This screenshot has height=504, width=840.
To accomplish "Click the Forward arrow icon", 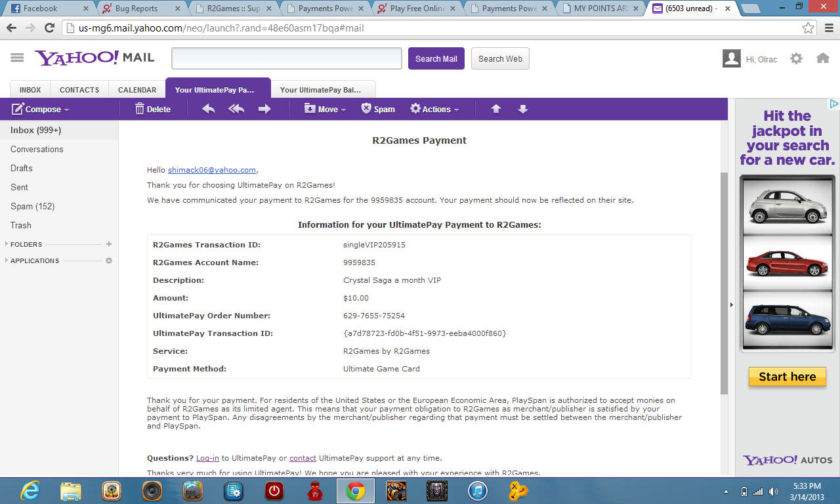I will tap(264, 109).
